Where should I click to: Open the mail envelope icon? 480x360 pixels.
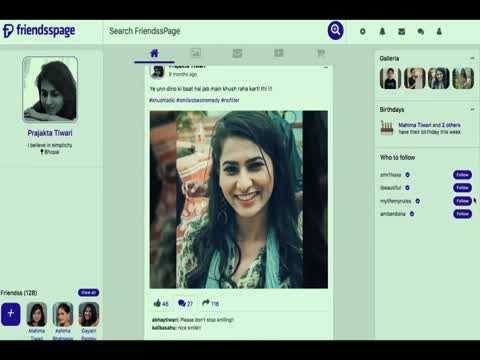402,31
